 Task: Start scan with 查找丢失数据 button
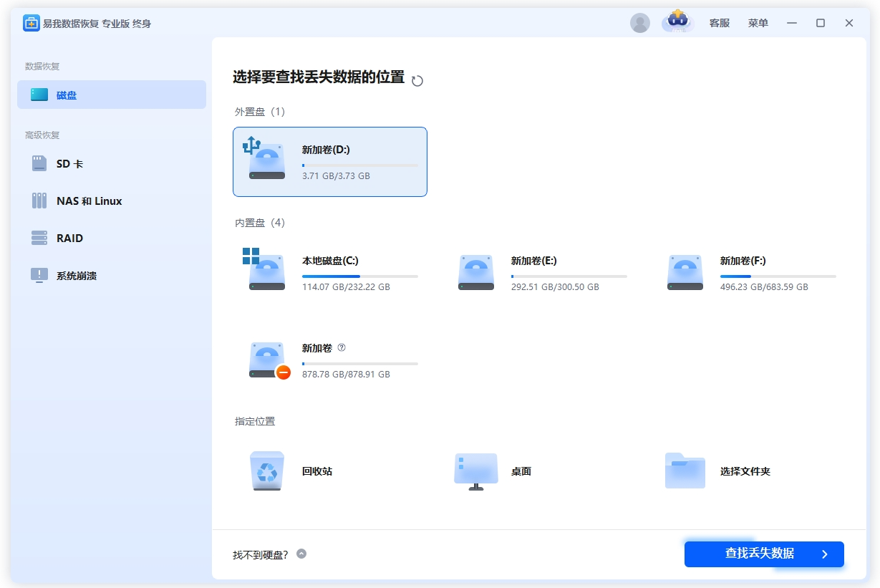764,554
